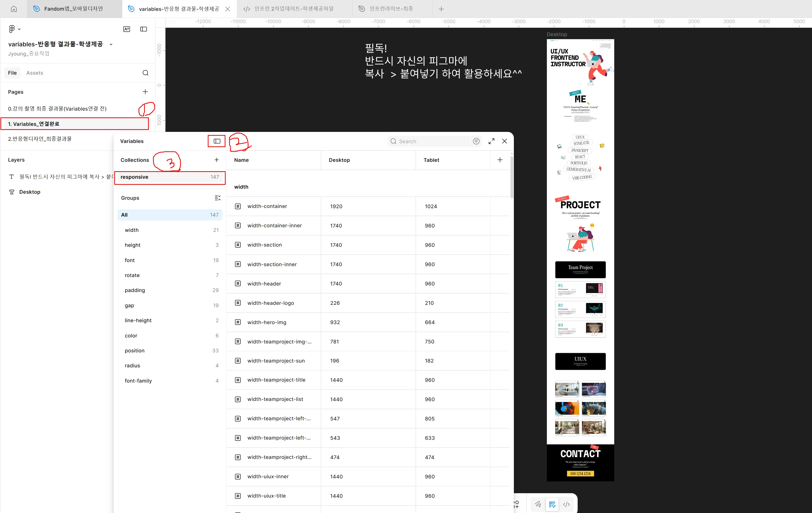Image resolution: width=812 pixels, height=513 pixels.
Task: Expand the Variables panel to full screen
Action: 491,141
